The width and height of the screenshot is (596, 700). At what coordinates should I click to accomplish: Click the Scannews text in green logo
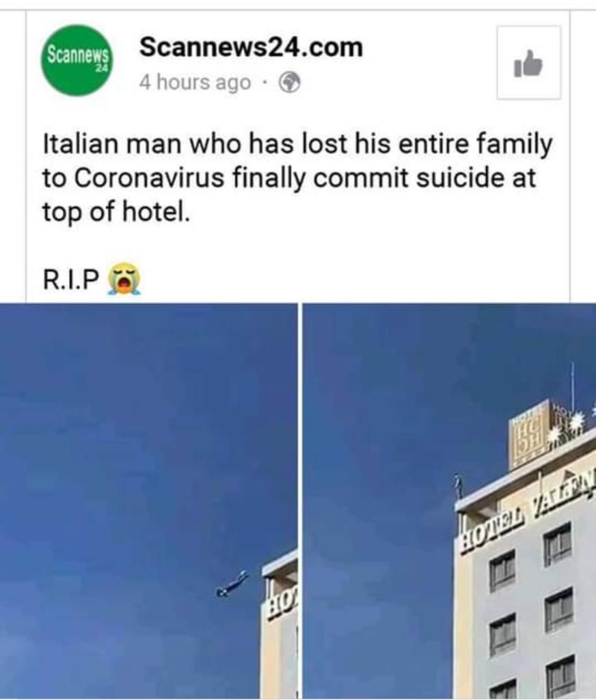click(x=78, y=55)
